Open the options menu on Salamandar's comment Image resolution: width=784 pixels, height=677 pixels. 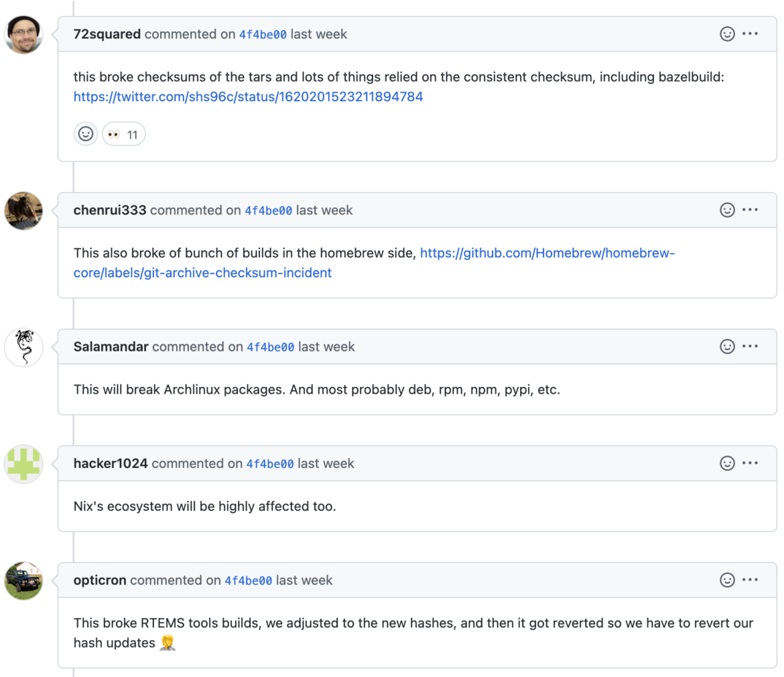[750, 346]
